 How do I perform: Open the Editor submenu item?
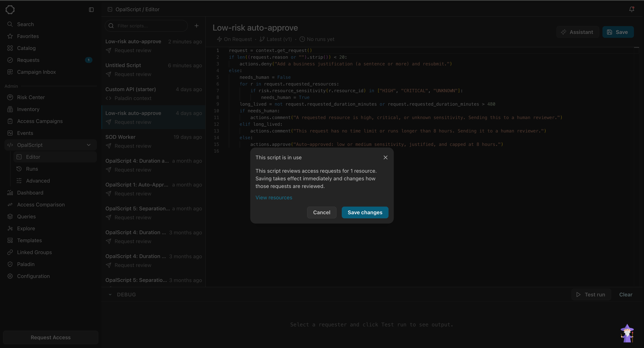(x=55, y=157)
